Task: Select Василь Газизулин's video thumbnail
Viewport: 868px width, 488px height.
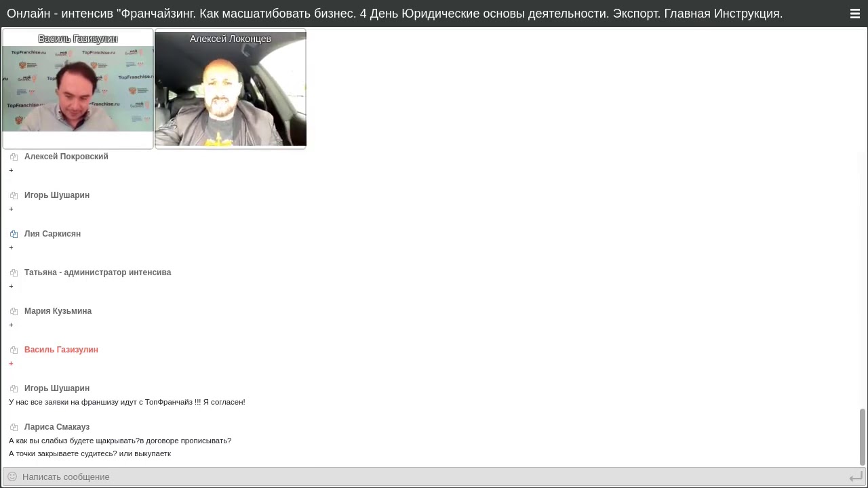Action: (78, 88)
